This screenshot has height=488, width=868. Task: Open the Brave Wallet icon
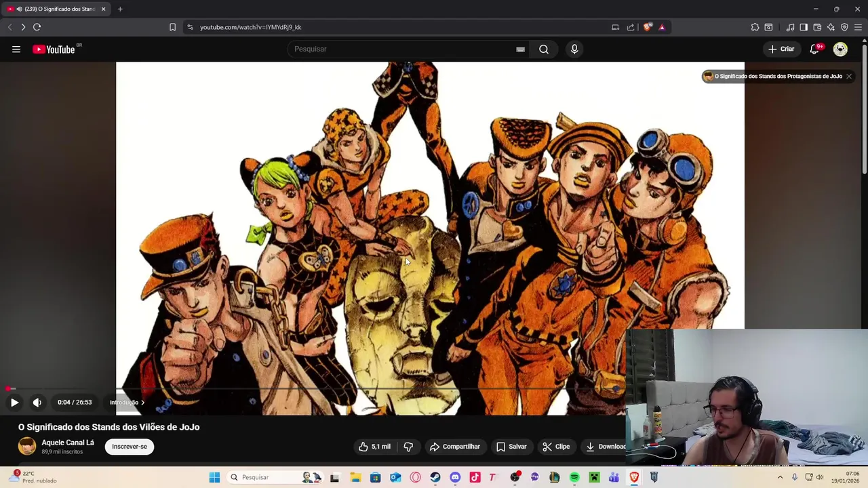pyautogui.click(x=817, y=27)
